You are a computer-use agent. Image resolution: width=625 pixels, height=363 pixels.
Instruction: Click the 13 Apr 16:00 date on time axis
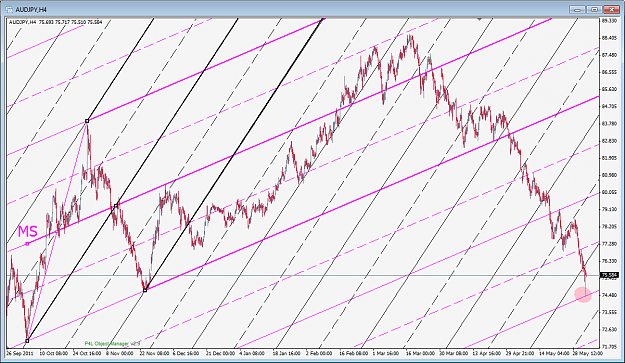click(487, 353)
